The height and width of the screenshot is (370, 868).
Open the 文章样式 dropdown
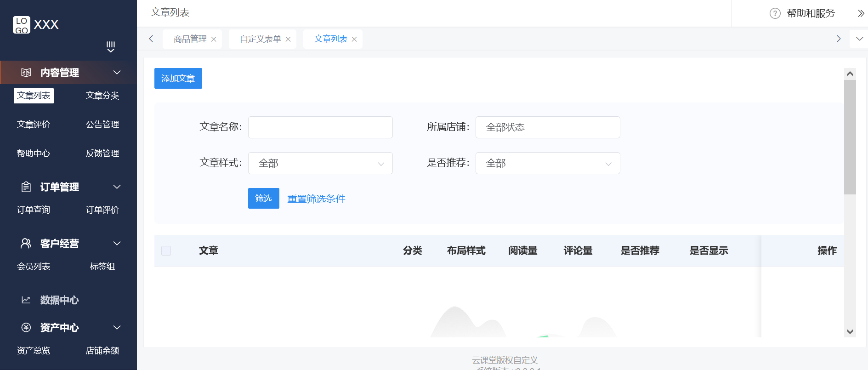click(x=320, y=163)
